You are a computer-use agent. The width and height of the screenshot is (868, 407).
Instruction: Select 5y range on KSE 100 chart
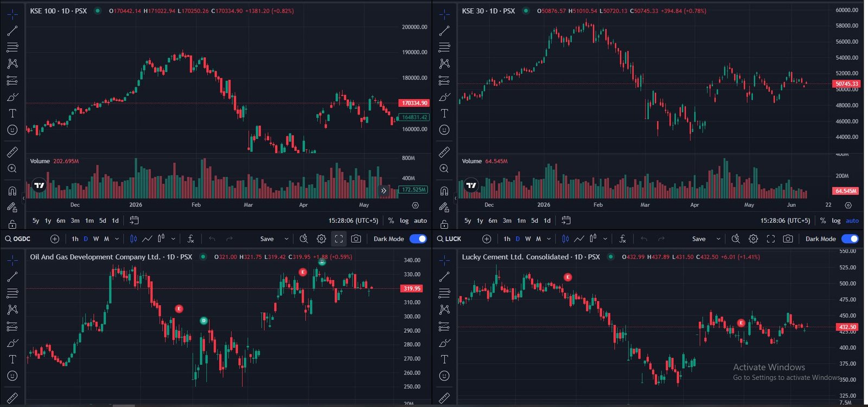(36, 221)
